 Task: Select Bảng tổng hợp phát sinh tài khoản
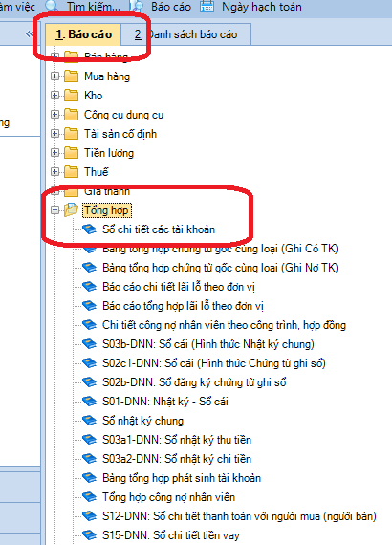click(x=182, y=478)
